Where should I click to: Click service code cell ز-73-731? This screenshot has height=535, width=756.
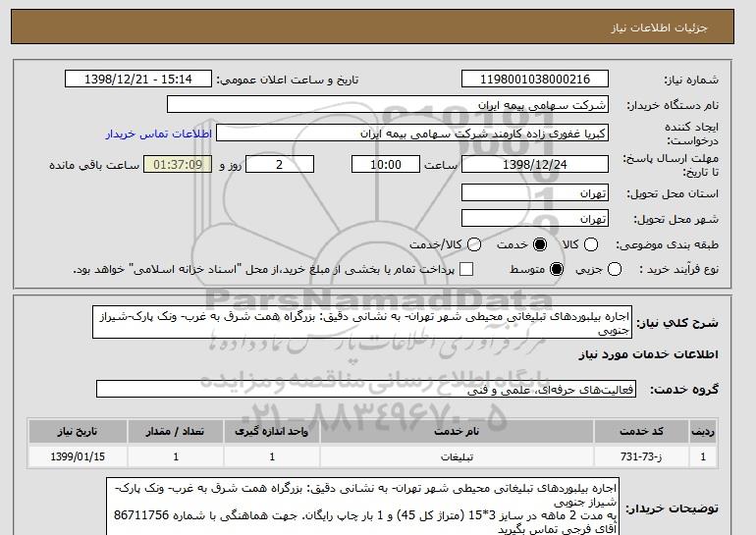pyautogui.click(x=641, y=456)
